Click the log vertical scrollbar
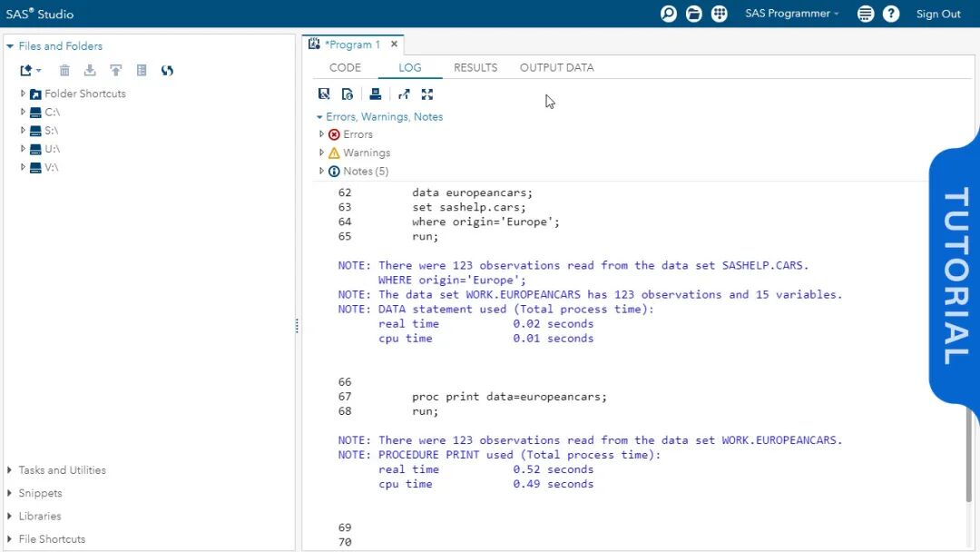The height and width of the screenshot is (552, 980). point(969,457)
